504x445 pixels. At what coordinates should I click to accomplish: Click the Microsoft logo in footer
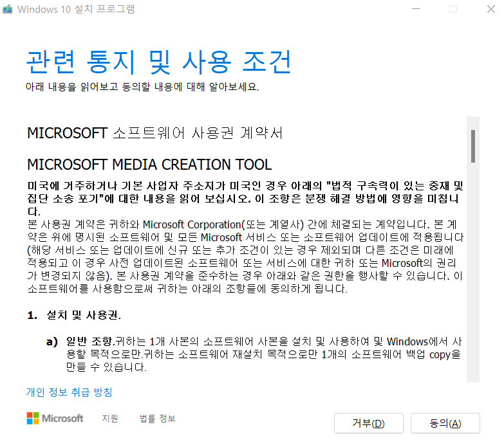pos(55,419)
